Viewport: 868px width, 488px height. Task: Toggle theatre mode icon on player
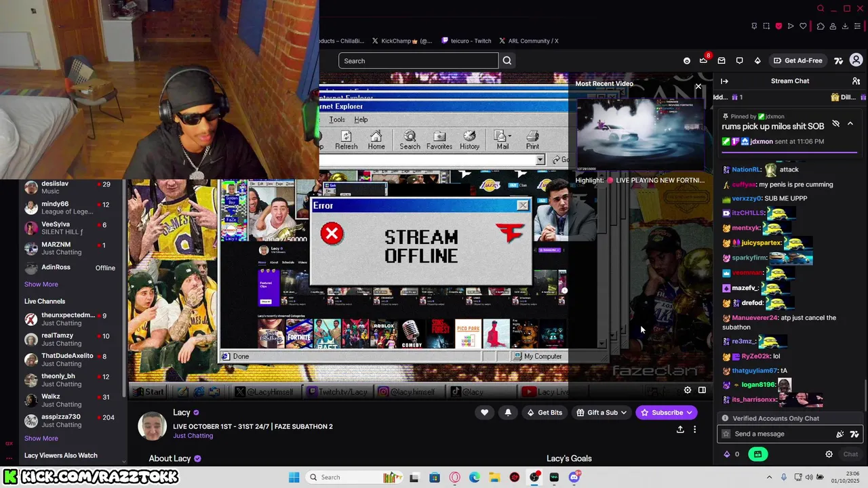coord(702,390)
